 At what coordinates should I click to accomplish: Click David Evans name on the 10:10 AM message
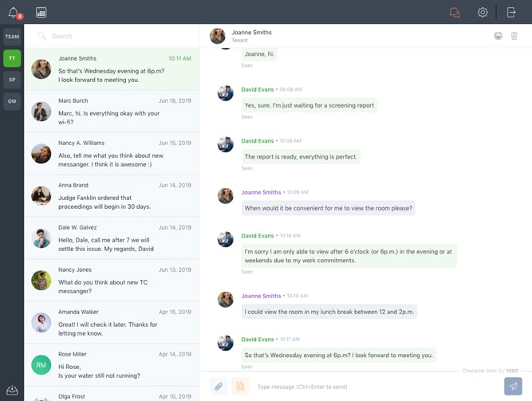point(257,236)
